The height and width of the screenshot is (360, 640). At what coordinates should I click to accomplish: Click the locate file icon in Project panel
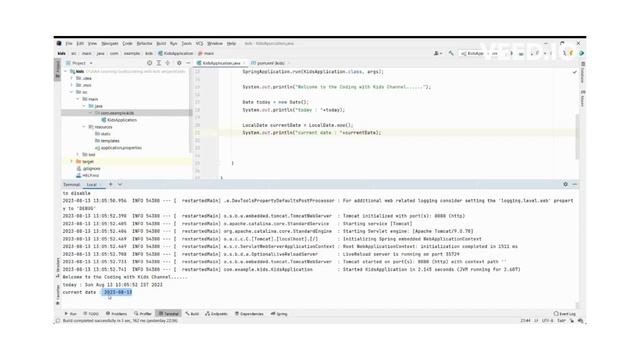click(x=149, y=63)
